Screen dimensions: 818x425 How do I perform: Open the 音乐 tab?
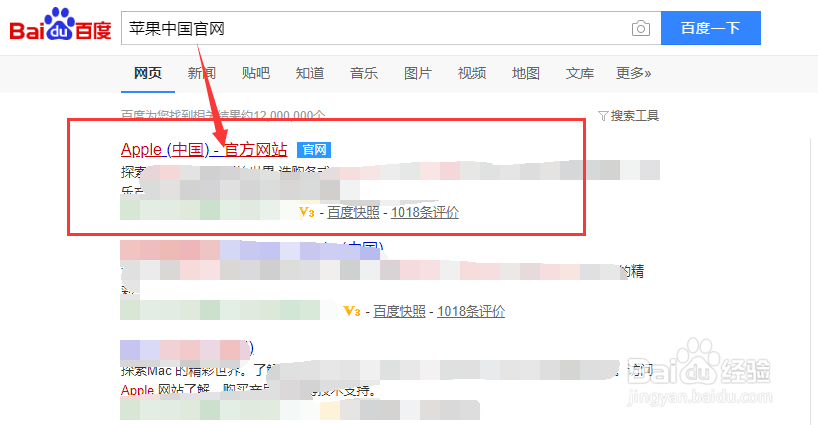point(364,73)
